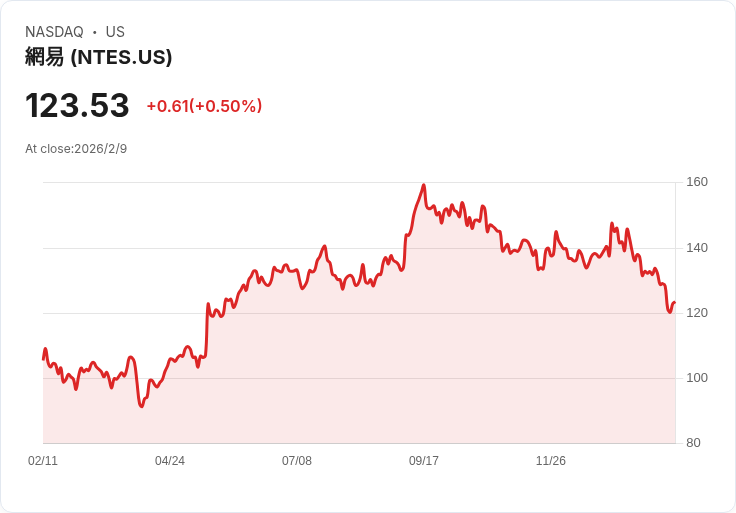The image size is (736, 513).
Task: Click the At close 2026/2/9 timestamp
Action: (x=76, y=149)
